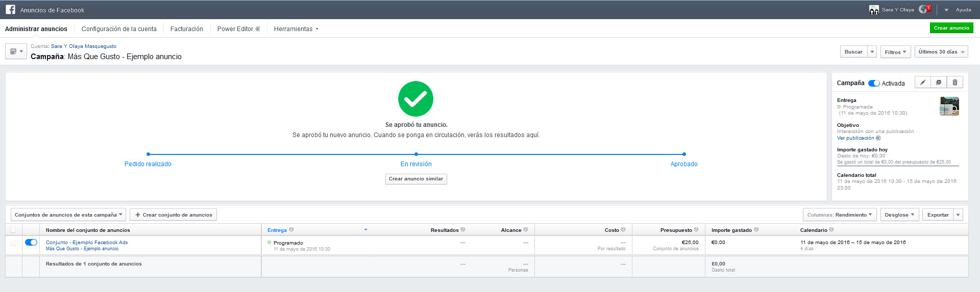Click the duplicate campaign icon
Image resolution: width=980 pixels, height=292 pixels.
[939, 83]
